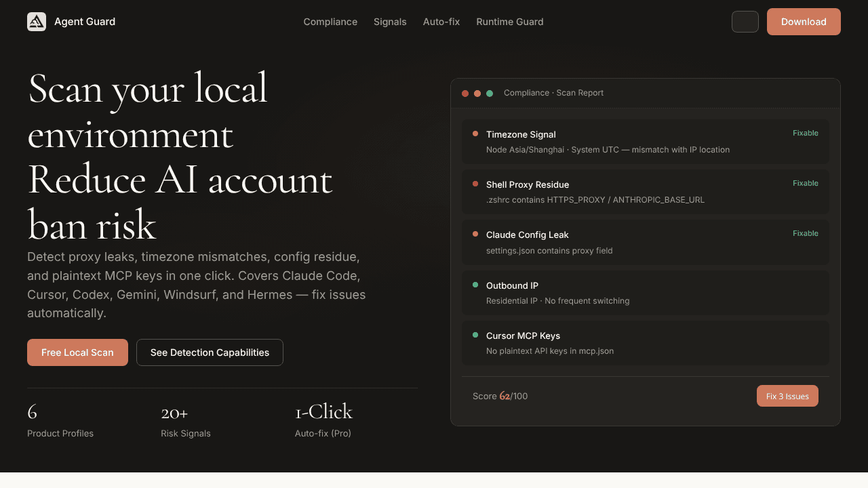Click the 'Detect proxy leaks' description paragraph

[x=197, y=285]
